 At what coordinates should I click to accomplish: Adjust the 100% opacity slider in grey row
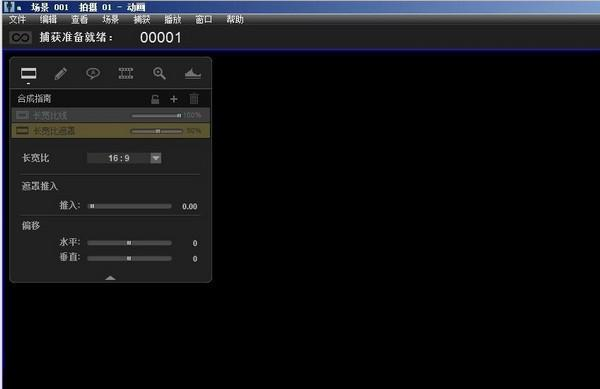pos(157,116)
